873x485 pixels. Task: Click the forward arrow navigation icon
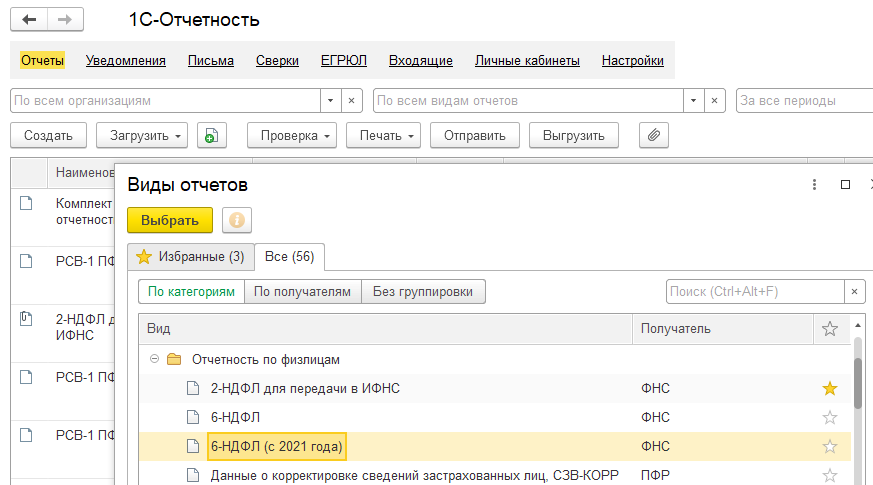point(65,19)
